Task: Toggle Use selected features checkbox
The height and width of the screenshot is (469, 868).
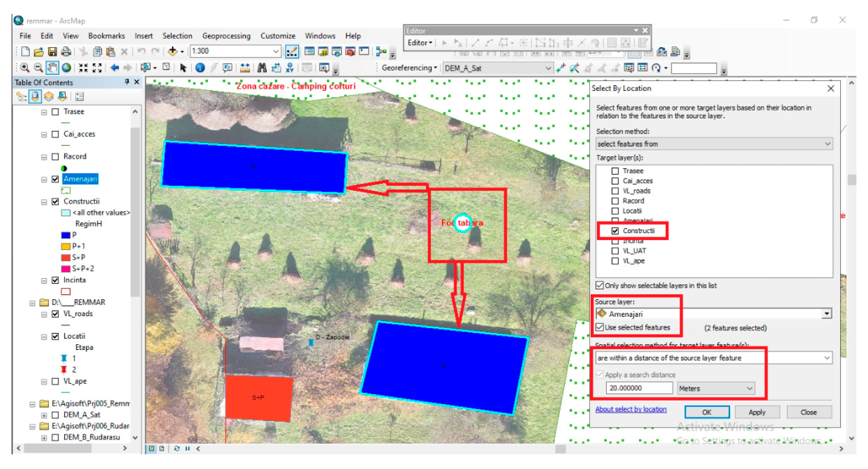Action: 599,327
